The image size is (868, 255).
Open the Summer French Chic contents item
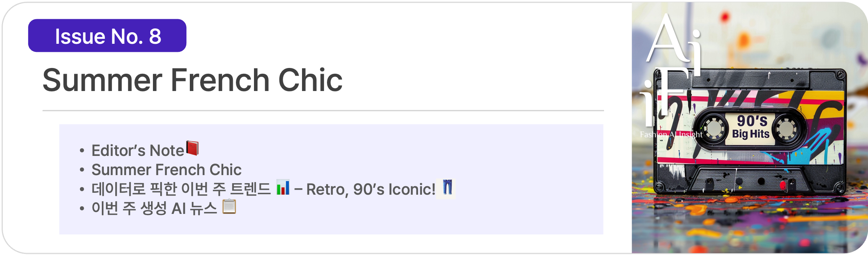pyautogui.click(x=166, y=170)
